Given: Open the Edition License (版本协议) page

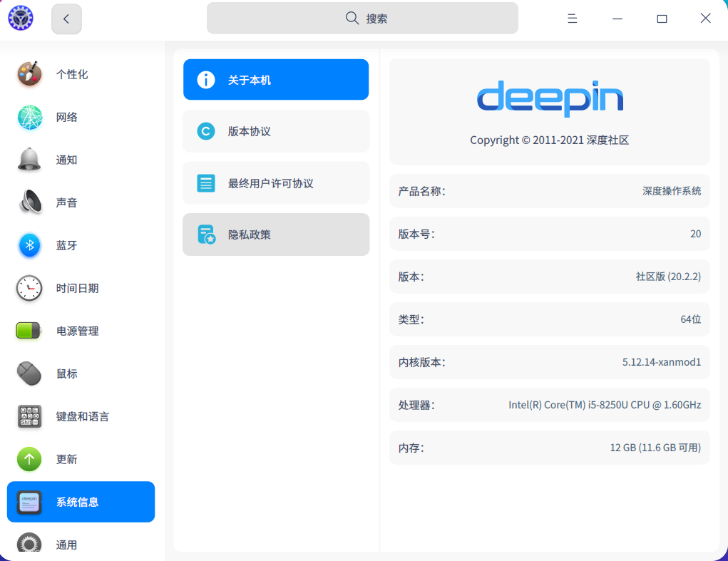Looking at the screenshot, I should click(x=276, y=131).
